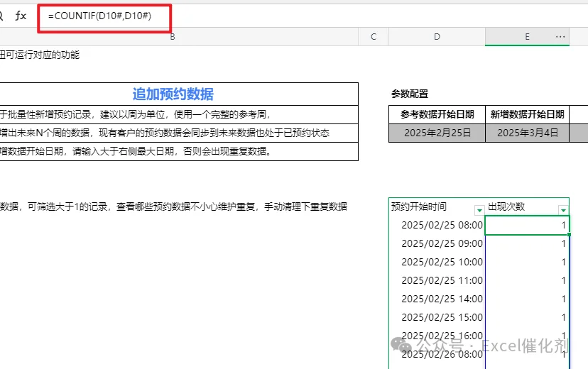This screenshot has height=369, width=588.
Task: Select the cell 2025/02/25 14:00
Action: pos(437,299)
